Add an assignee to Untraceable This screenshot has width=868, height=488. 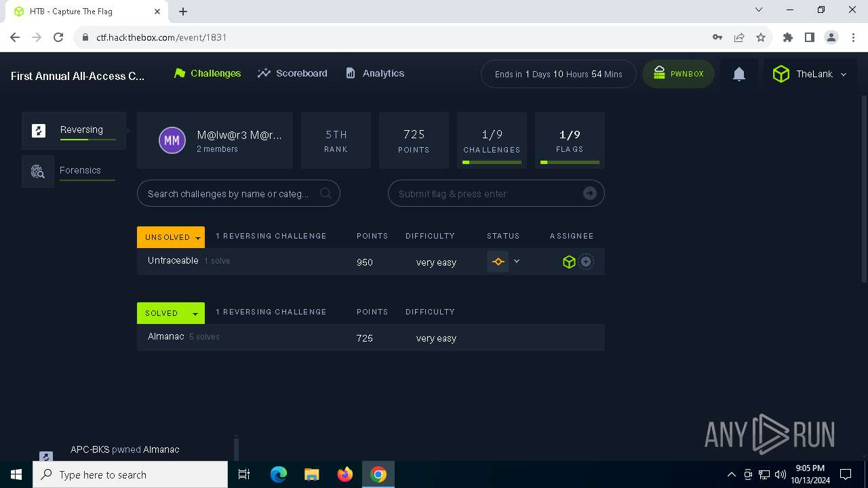pyautogui.click(x=586, y=262)
